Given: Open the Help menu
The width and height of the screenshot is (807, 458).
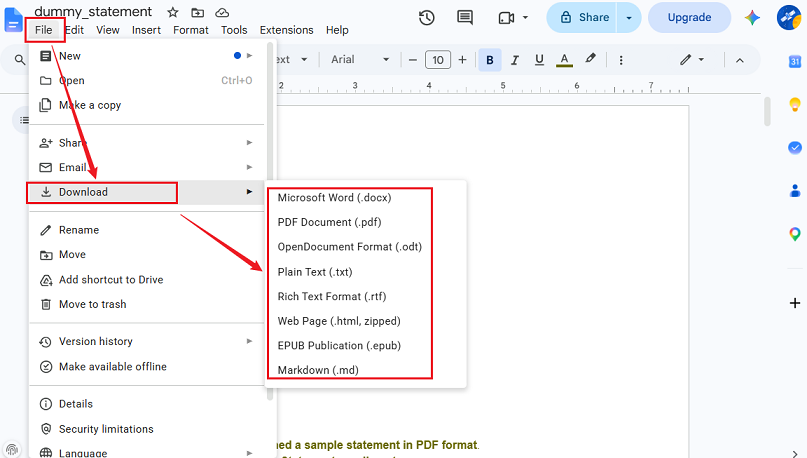Looking at the screenshot, I should click(337, 30).
